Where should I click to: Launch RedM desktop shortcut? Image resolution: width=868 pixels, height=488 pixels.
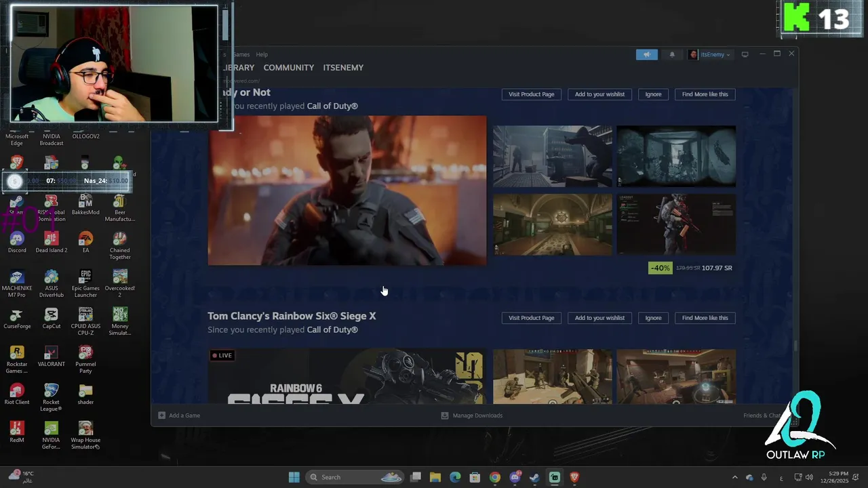(17, 432)
